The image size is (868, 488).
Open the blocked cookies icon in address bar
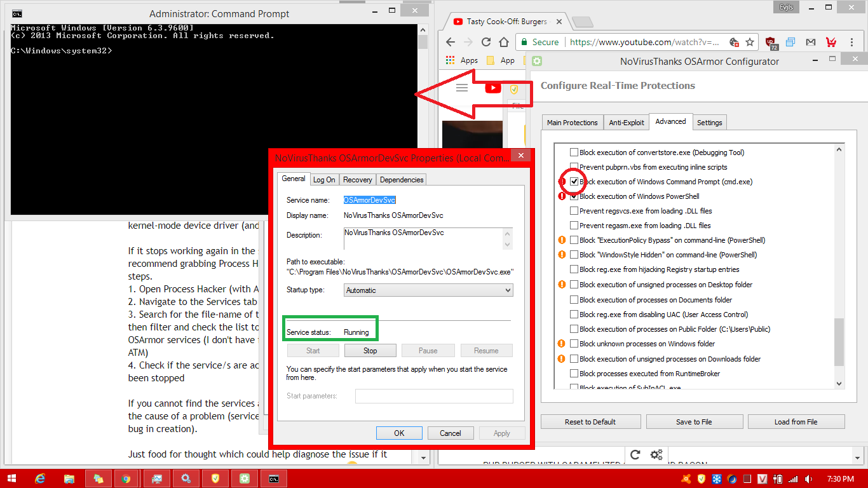735,42
